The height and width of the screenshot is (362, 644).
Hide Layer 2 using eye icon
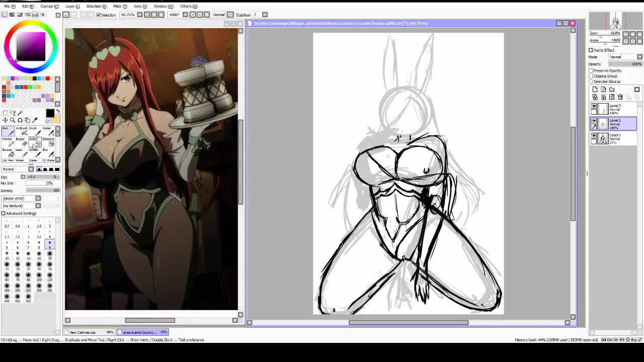[x=594, y=121]
